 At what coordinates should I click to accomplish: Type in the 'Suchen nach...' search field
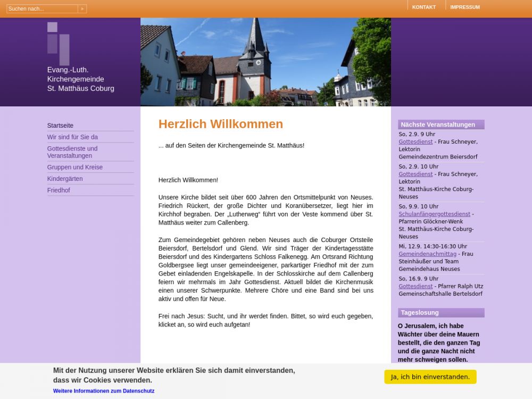42,9
